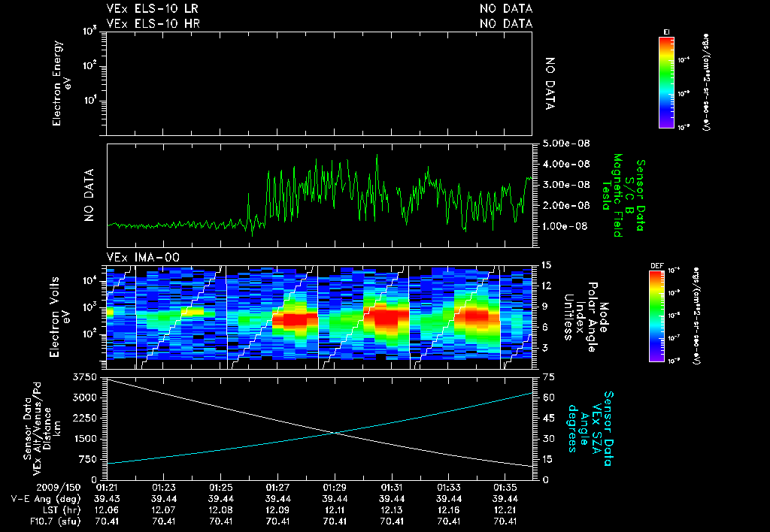Click the '2.00e-08' magnetic field tick

(566, 205)
